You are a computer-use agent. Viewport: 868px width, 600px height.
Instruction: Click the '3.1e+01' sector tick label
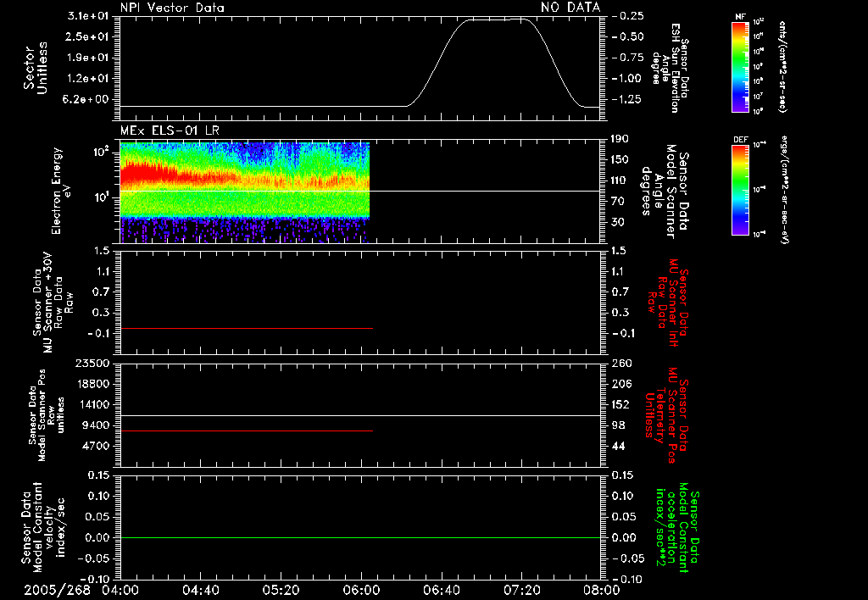88,16
